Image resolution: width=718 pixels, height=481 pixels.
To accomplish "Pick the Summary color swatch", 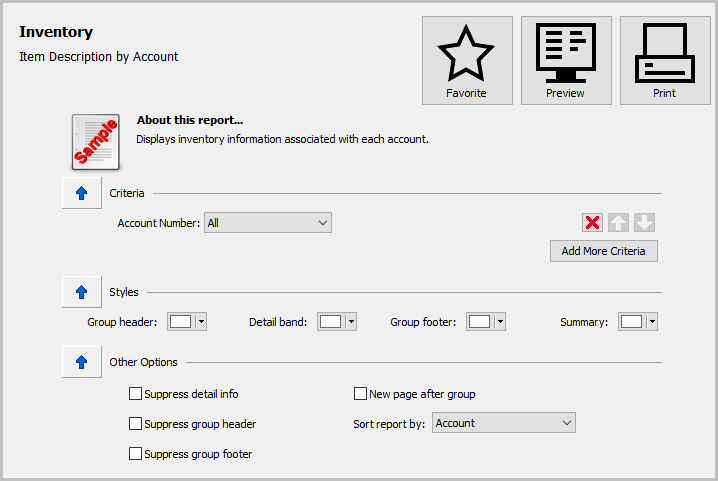I will click(632, 322).
